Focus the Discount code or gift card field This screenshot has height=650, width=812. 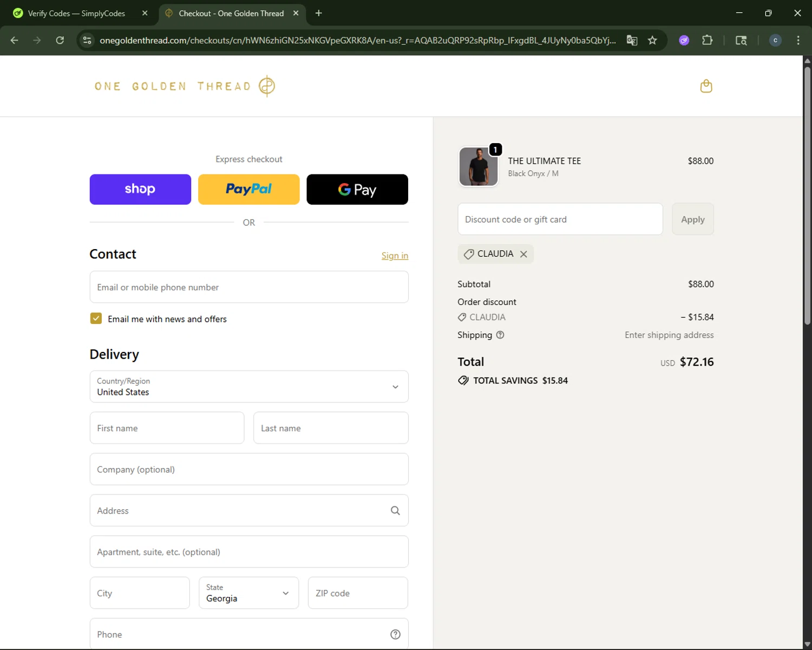(x=560, y=219)
